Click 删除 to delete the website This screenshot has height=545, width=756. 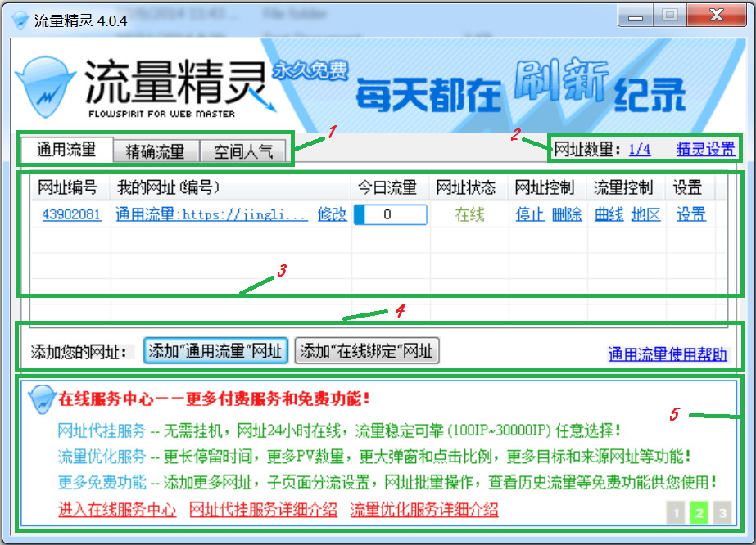(x=566, y=214)
